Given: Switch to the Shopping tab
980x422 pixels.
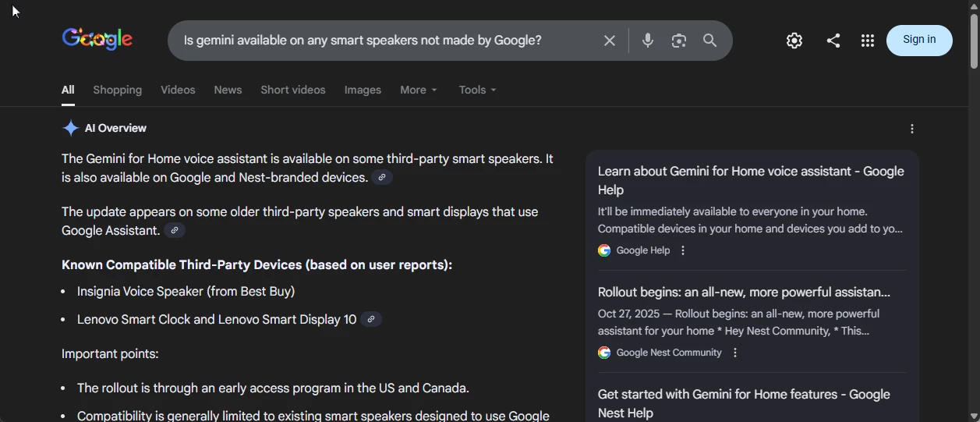Looking at the screenshot, I should click(x=117, y=90).
